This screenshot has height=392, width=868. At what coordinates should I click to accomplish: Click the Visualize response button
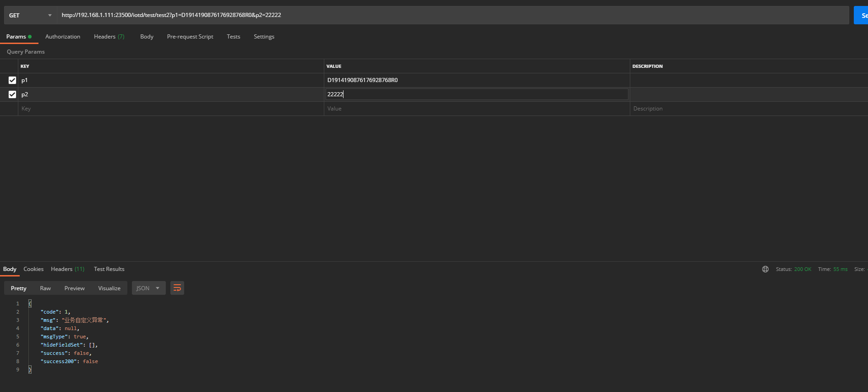pos(109,288)
